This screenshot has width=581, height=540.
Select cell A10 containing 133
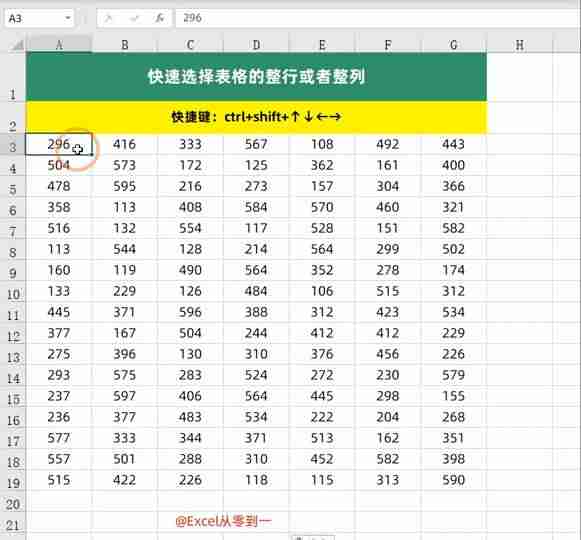click(59, 291)
